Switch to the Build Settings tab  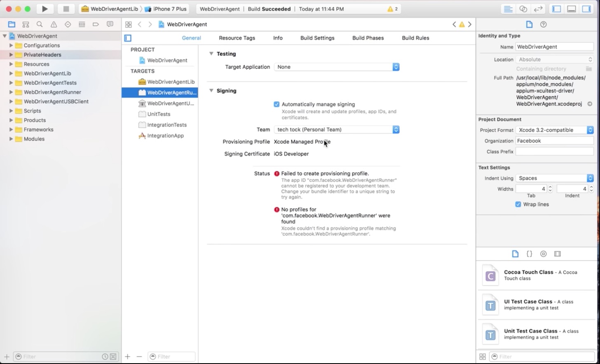click(x=317, y=38)
